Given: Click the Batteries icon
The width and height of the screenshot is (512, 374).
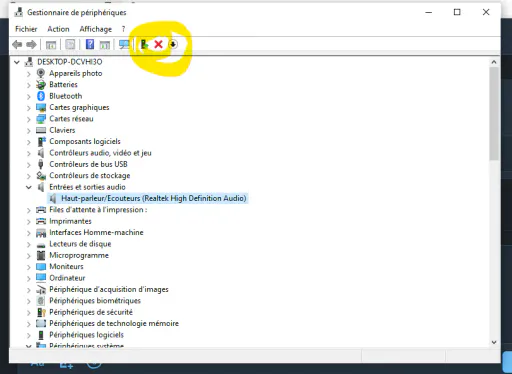Looking at the screenshot, I should point(41,85).
